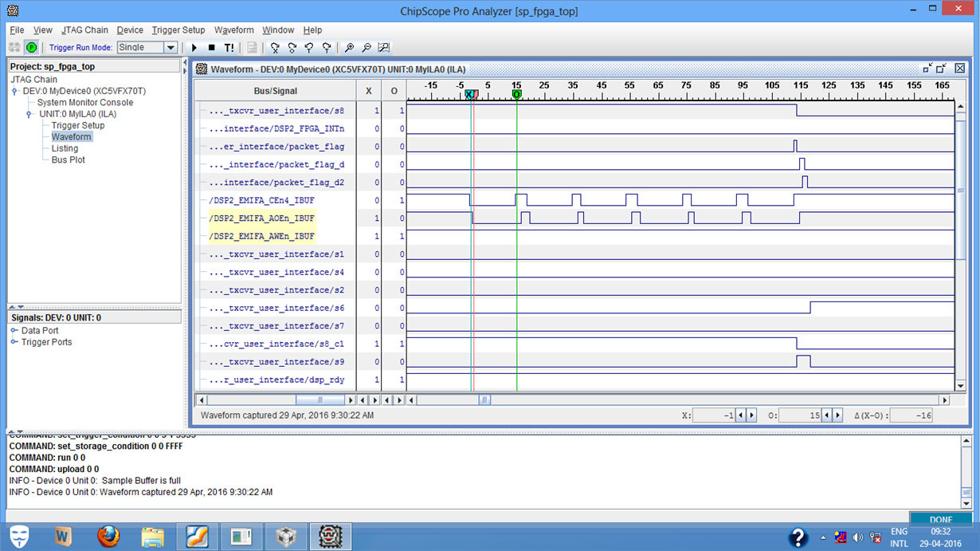Screen dimensions: 980x551
Task: Click the Go to X cursor icon
Action: 275,48
